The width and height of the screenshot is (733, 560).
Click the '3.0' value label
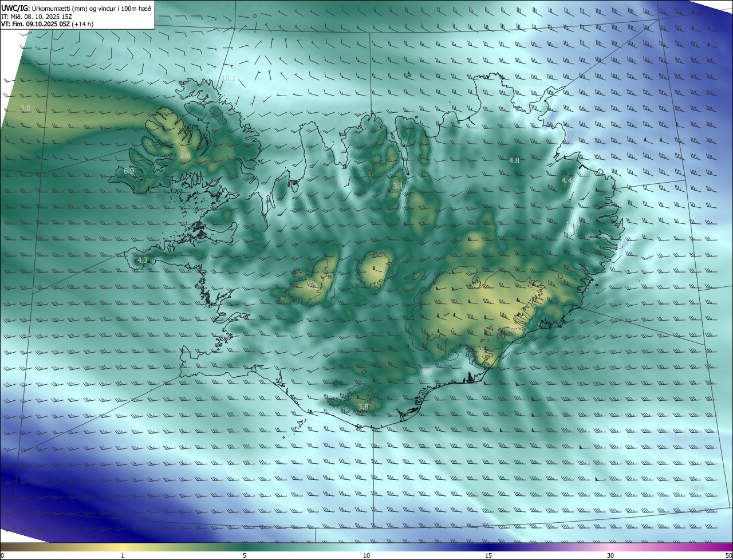[x=25, y=108]
